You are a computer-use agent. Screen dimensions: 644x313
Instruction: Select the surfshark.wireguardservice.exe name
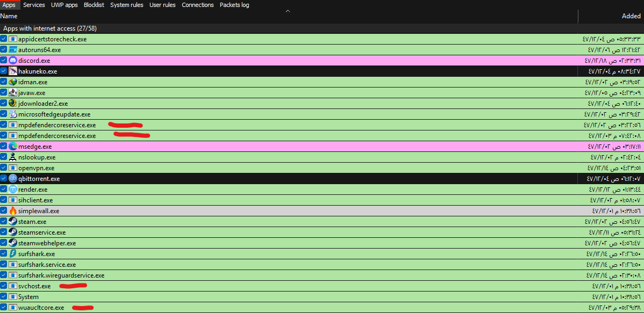point(61,275)
